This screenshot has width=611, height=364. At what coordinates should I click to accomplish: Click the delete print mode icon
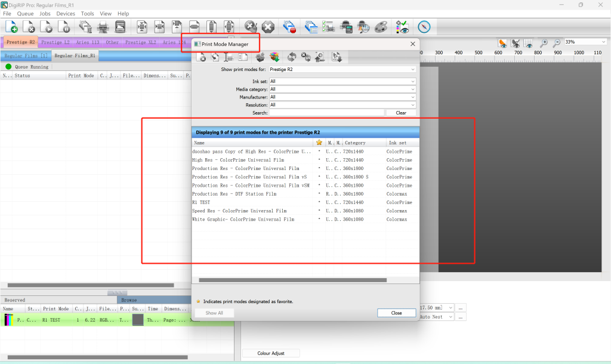pyautogui.click(x=202, y=57)
